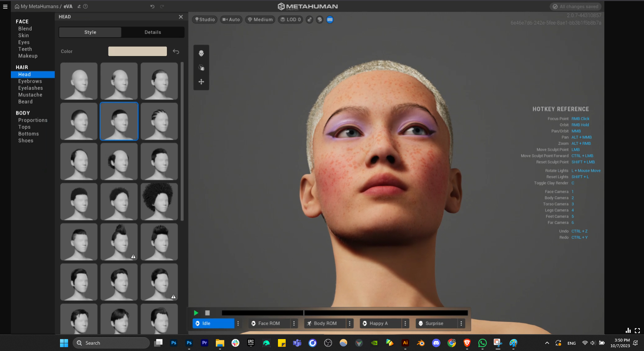
Task: Reset hair color with the undo arrow
Action: click(x=176, y=52)
